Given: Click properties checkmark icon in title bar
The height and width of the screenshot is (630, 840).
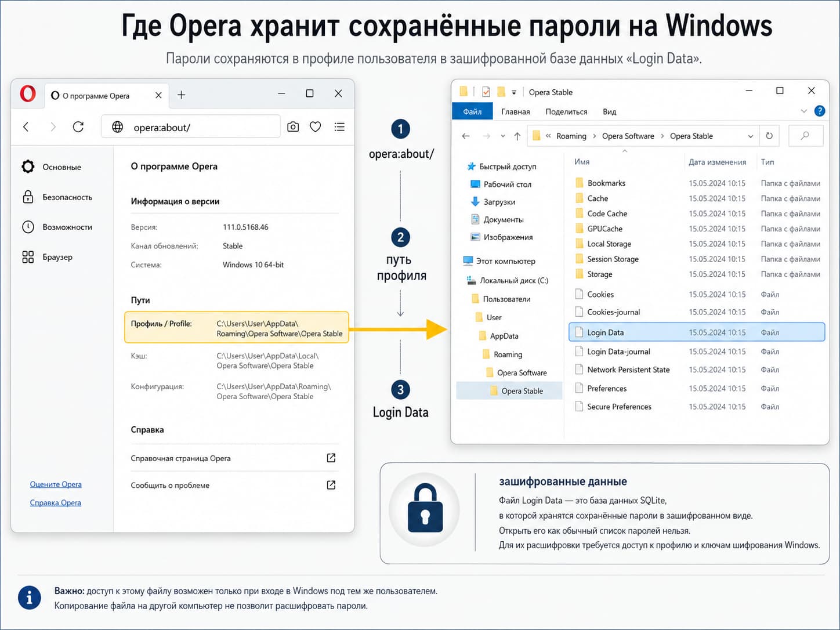Looking at the screenshot, I should coord(486,92).
